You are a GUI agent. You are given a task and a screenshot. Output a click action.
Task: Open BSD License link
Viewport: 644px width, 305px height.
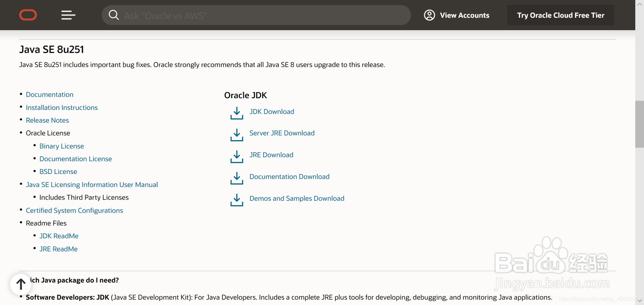58,172
